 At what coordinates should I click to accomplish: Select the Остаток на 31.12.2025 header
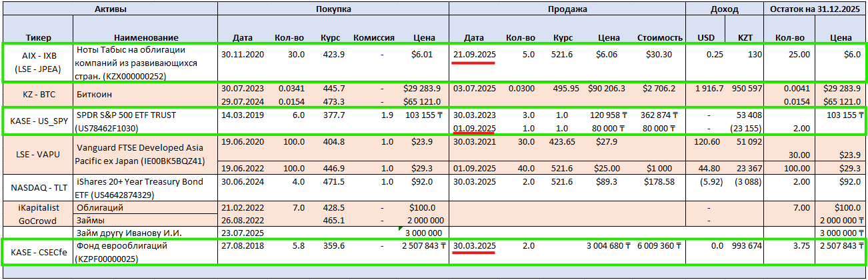point(815,9)
